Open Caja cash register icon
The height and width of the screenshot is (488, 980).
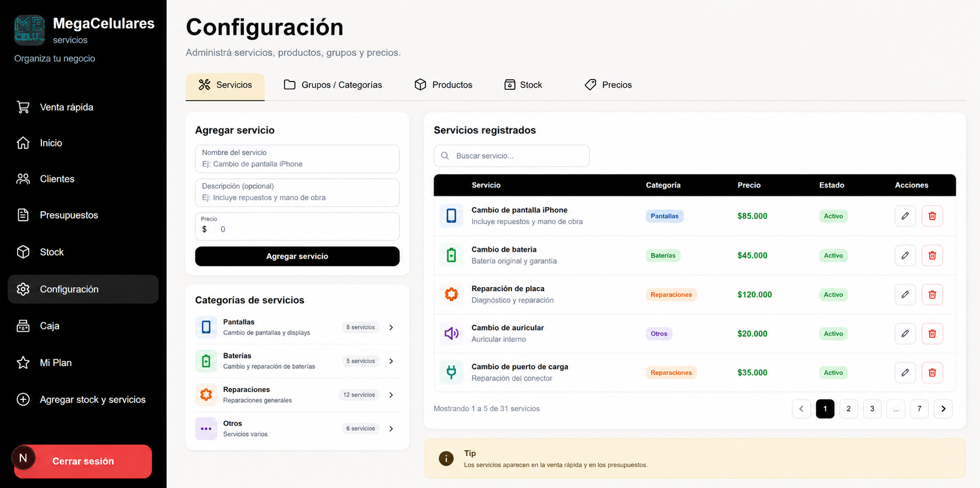coord(23,326)
